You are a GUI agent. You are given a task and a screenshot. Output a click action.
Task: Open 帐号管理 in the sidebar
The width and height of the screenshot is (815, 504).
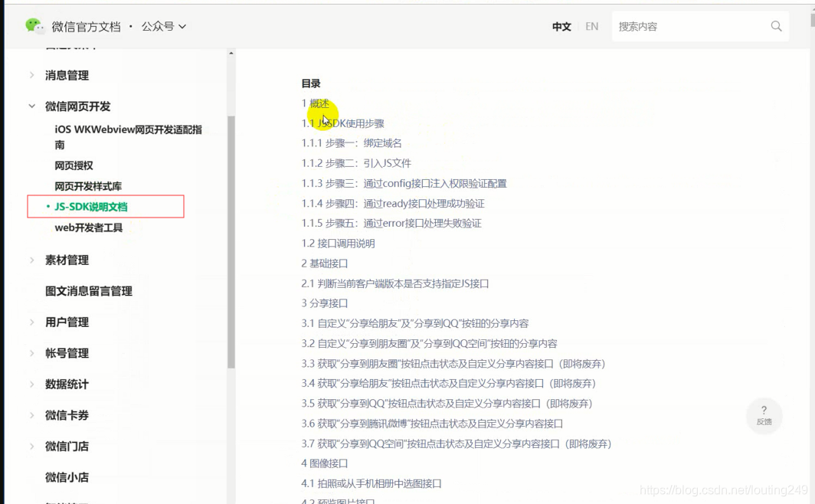[67, 353]
